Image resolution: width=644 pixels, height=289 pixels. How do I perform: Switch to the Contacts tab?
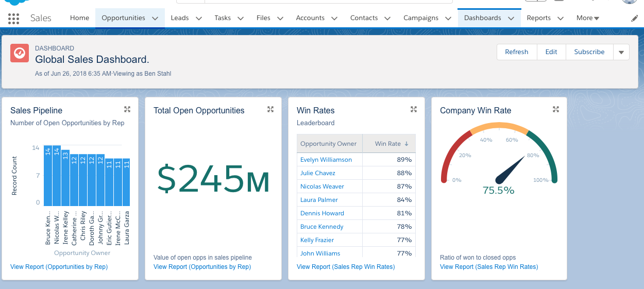point(364,18)
